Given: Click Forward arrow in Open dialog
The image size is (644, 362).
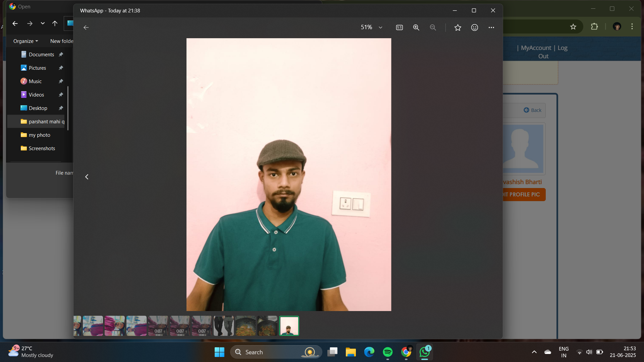Looking at the screenshot, I should click(30, 23).
